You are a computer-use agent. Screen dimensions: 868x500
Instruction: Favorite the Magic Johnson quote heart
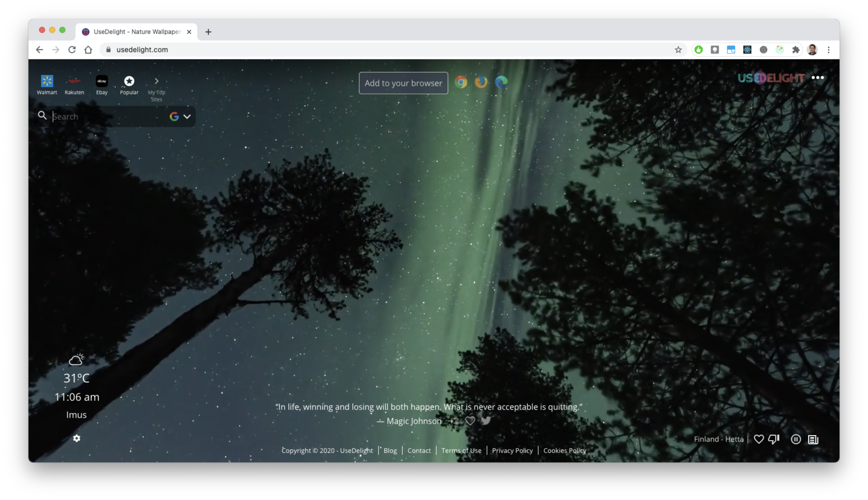(x=470, y=421)
